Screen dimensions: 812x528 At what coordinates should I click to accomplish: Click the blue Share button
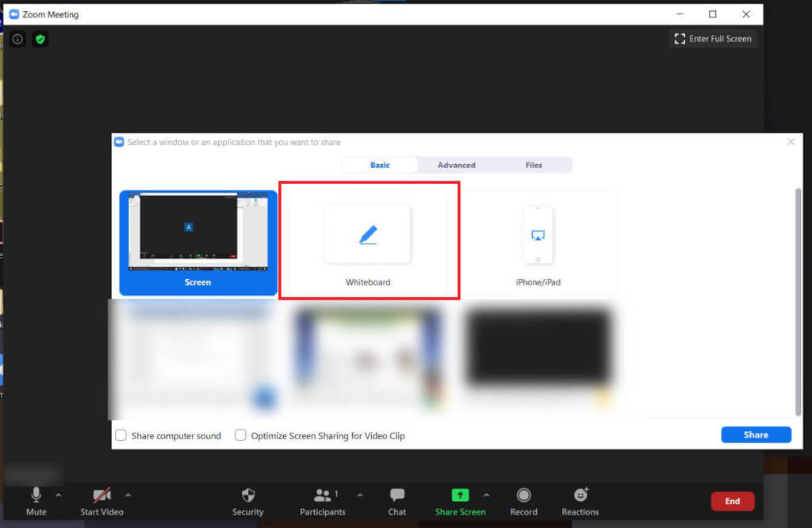pyautogui.click(x=756, y=434)
